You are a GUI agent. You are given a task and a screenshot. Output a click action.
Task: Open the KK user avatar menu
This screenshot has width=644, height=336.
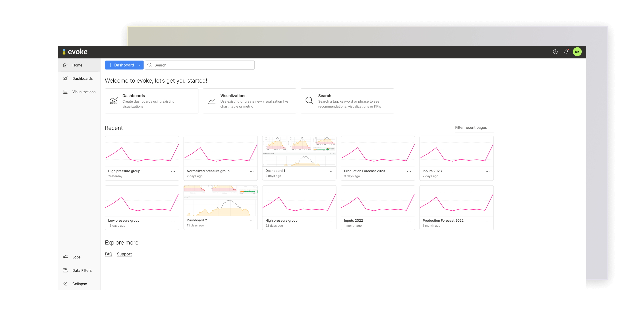(577, 52)
